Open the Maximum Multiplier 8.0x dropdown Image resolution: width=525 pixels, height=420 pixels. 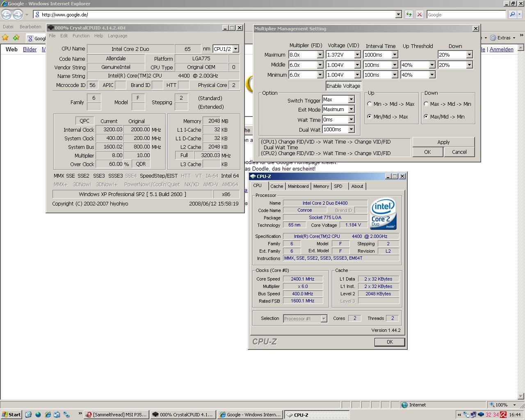(320, 55)
